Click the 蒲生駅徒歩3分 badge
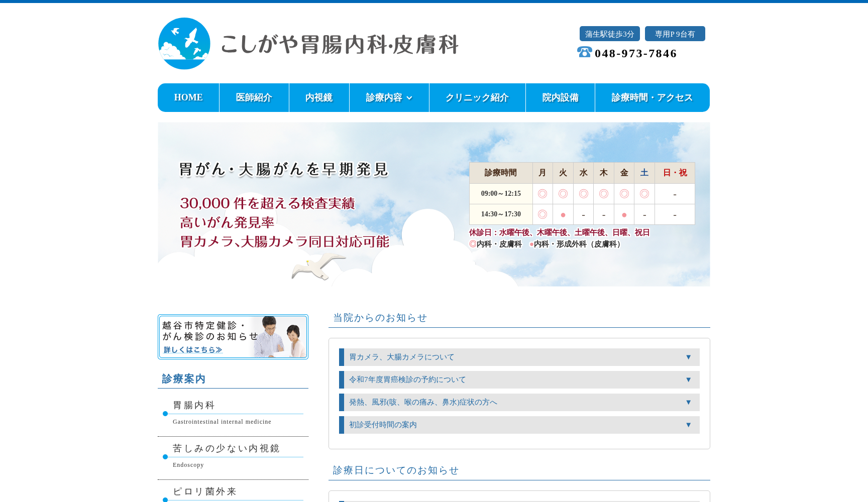 [609, 34]
